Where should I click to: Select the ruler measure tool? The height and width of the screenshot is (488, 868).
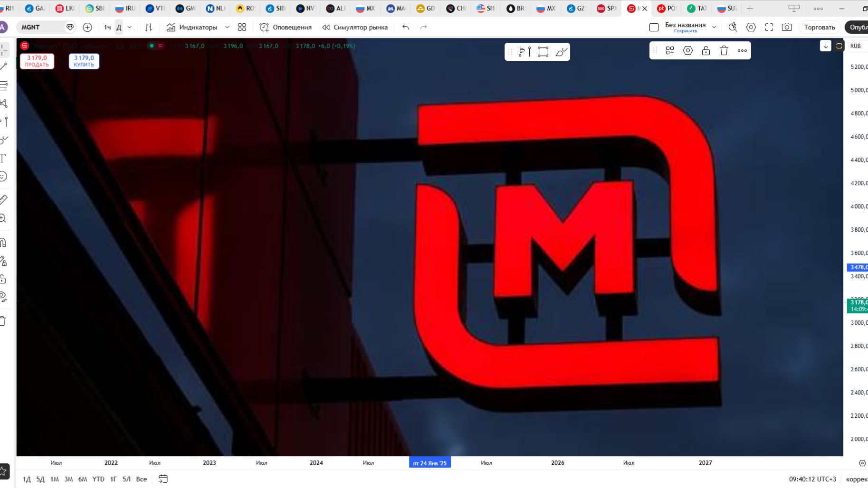point(3,200)
